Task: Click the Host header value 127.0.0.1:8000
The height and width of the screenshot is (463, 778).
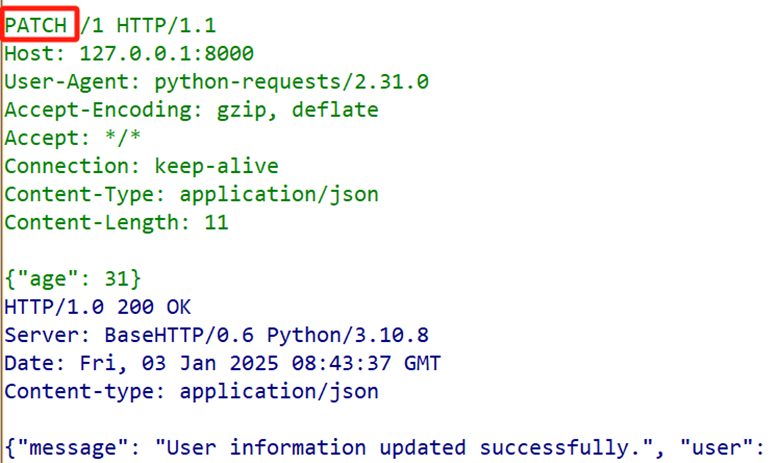Action: [x=166, y=52]
